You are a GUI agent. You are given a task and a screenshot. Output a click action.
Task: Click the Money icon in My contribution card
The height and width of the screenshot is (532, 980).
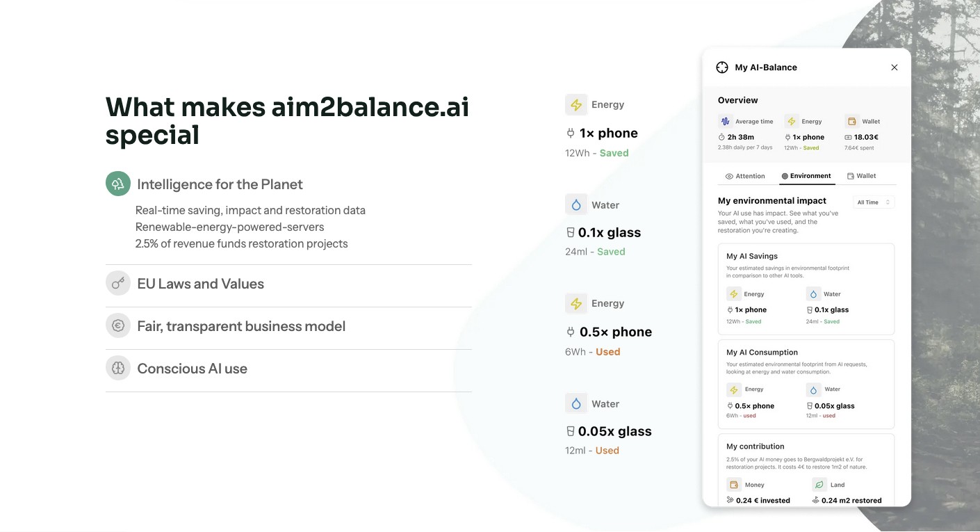(x=733, y=485)
